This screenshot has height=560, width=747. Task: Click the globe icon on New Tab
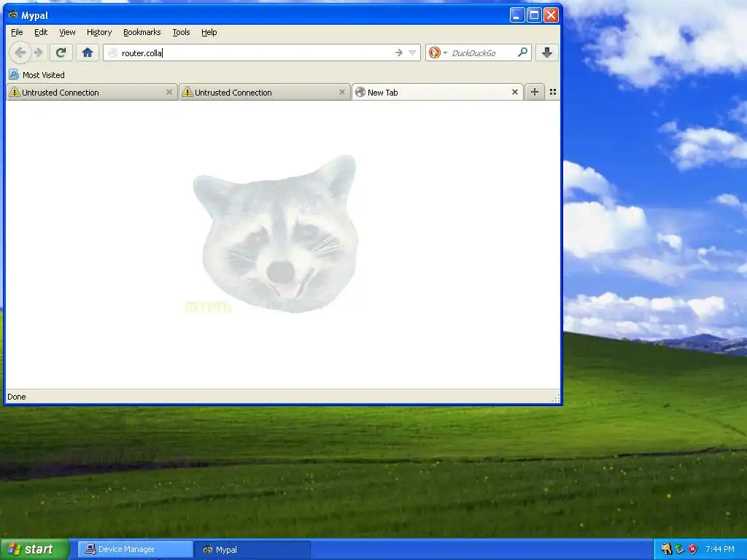pyautogui.click(x=360, y=92)
